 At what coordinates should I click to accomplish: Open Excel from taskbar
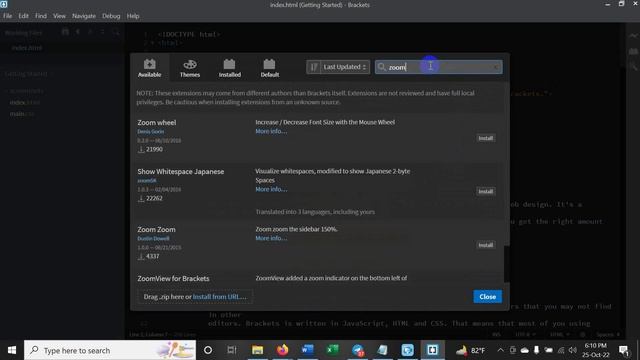tap(332, 350)
